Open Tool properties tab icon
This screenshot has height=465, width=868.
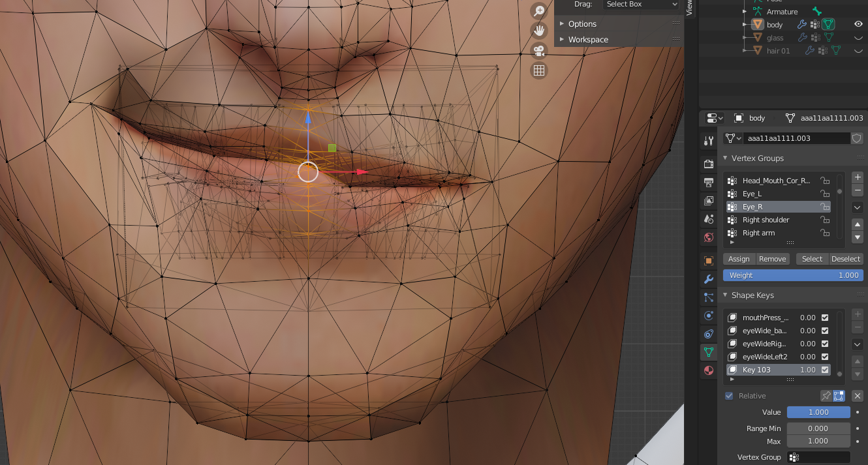click(x=709, y=140)
